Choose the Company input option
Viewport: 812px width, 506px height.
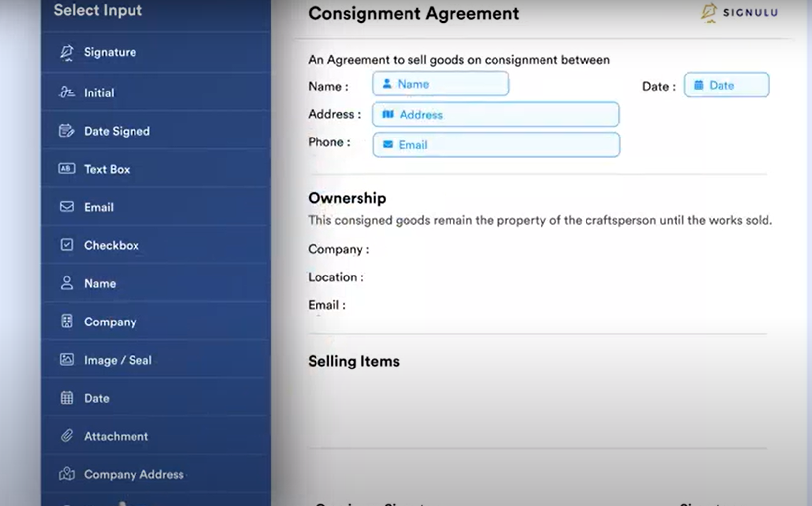pyautogui.click(x=110, y=322)
